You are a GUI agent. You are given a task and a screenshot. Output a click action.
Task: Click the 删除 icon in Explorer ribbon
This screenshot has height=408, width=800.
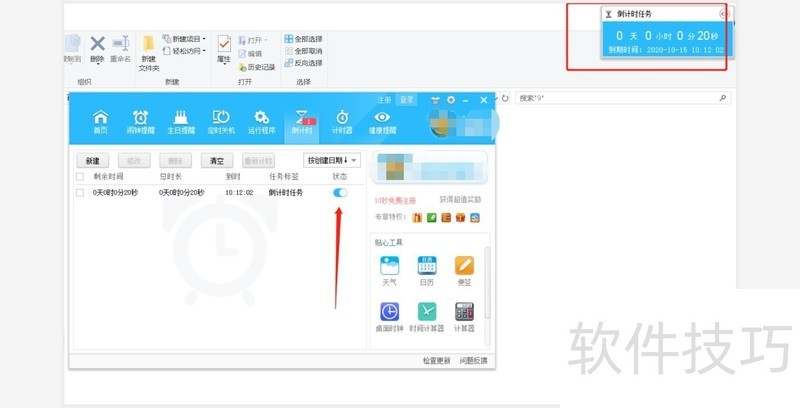[x=97, y=50]
